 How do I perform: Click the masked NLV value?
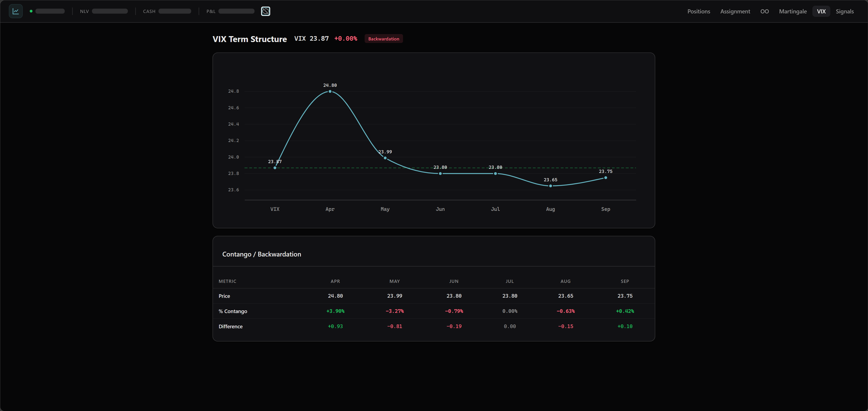click(x=110, y=11)
